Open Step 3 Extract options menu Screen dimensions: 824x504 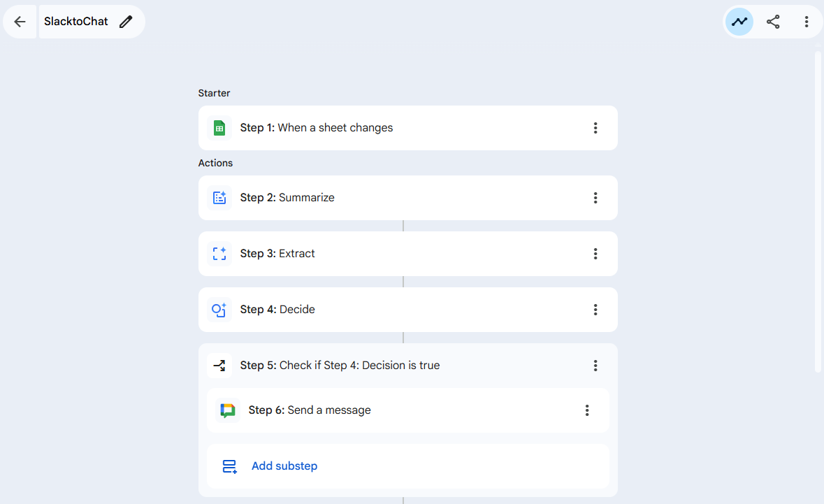pos(595,254)
